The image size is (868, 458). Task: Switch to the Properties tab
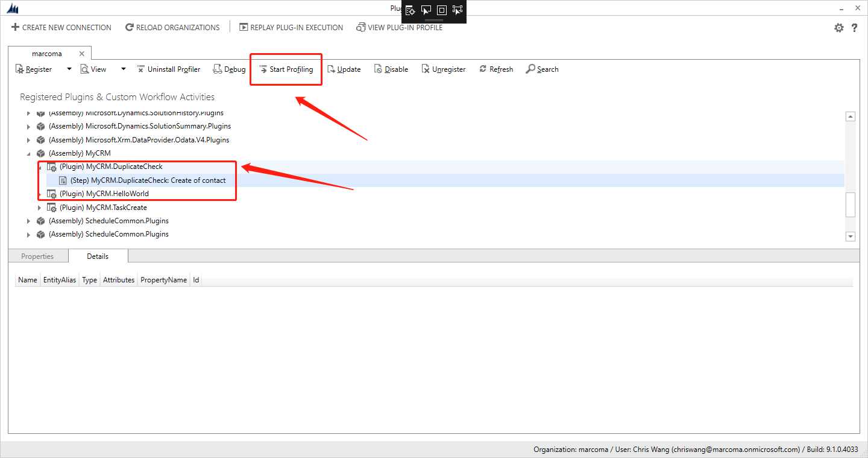pyautogui.click(x=37, y=256)
